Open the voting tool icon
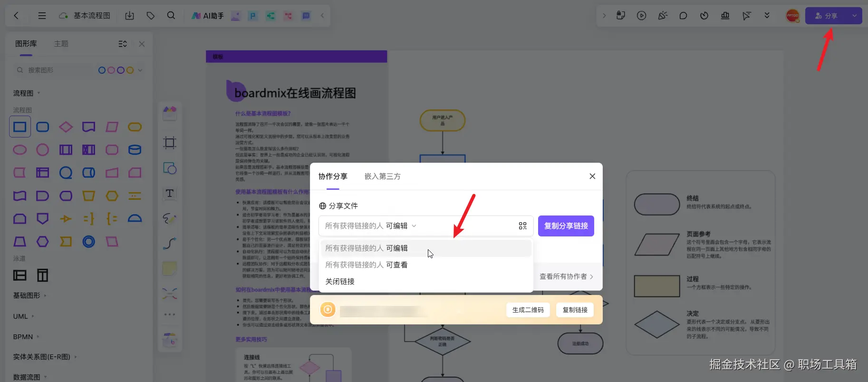 click(x=725, y=16)
